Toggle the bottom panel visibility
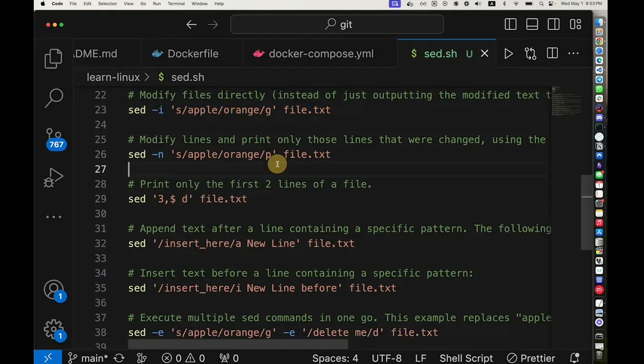The height and width of the screenshot is (364, 644). 532,24
